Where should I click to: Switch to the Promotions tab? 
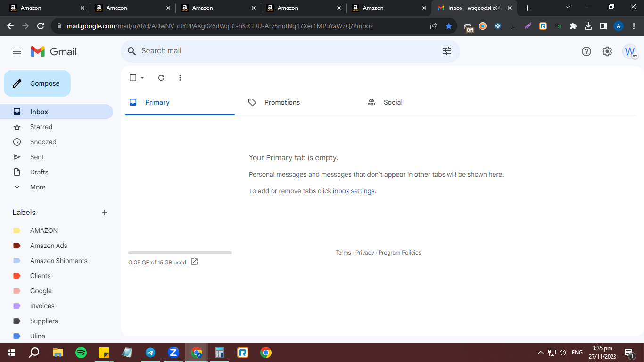[299, 102]
